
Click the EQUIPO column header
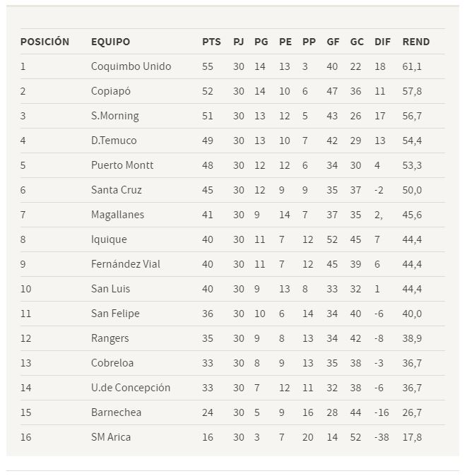click(x=110, y=42)
